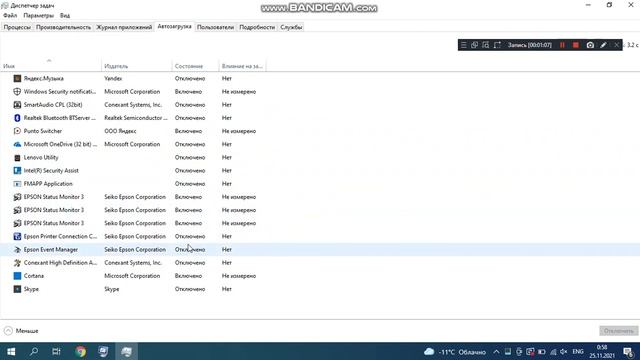Viewport: 640px width, 360px height.
Task: Sort by Издатель column header
Action: 136,66
